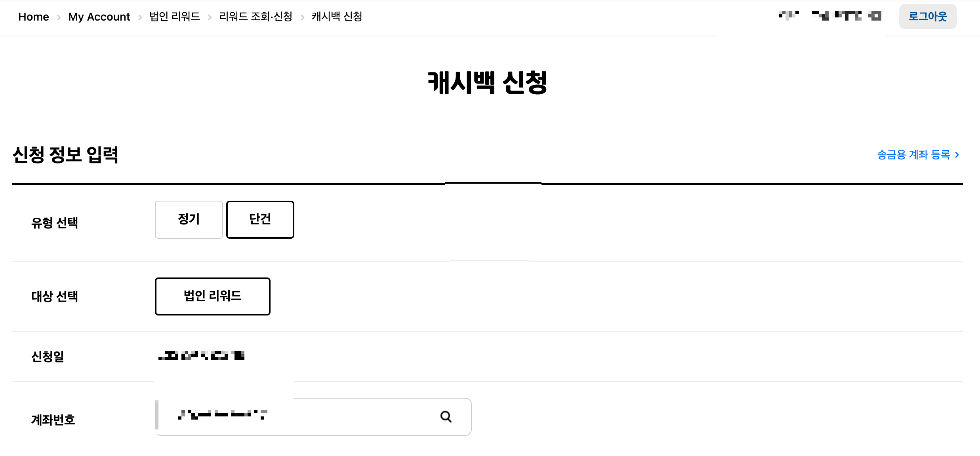Open My Account breadcrumb link
Screen dimensions: 980x456
[x=99, y=17]
